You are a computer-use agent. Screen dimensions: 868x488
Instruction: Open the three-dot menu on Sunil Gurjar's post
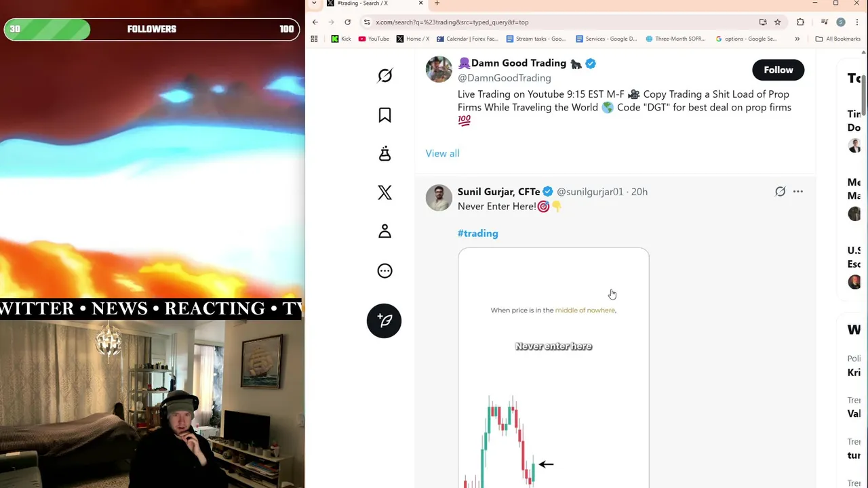[798, 192]
